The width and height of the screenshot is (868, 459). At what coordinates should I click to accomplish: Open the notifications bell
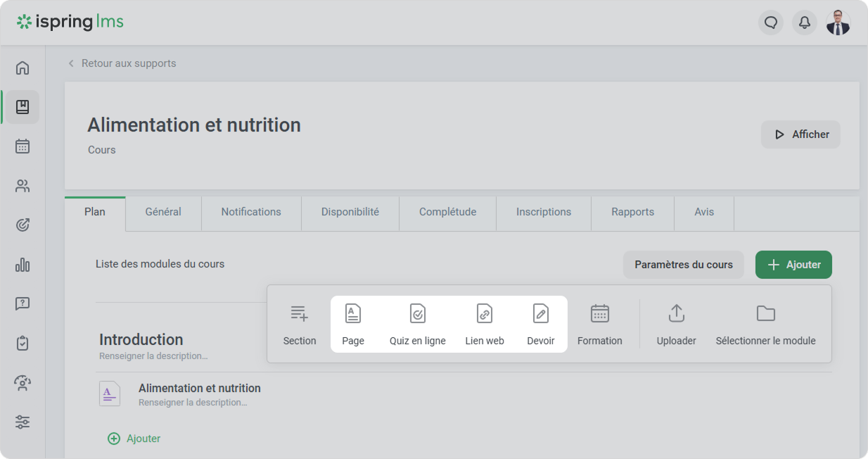pyautogui.click(x=805, y=23)
